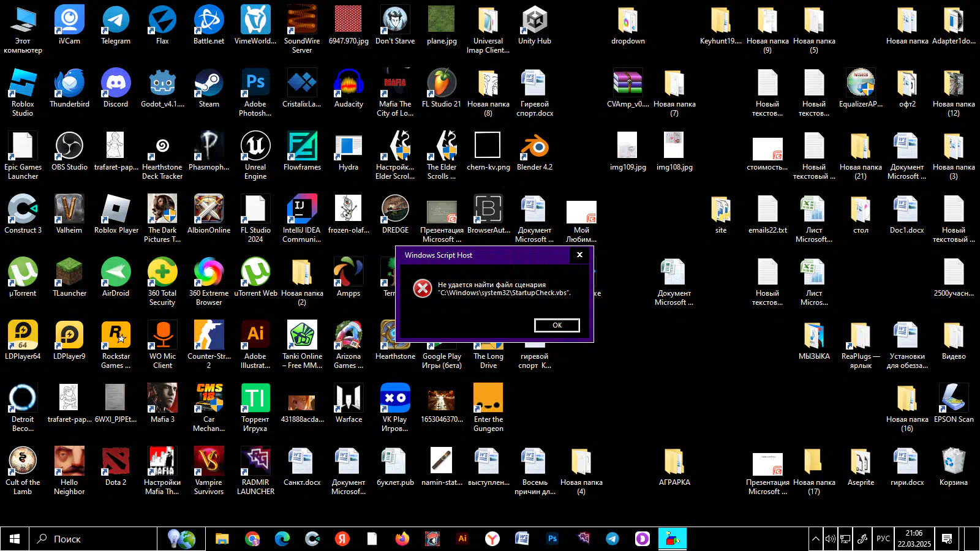The image size is (980, 551).
Task: Open the volume control in tray
Action: click(830, 539)
